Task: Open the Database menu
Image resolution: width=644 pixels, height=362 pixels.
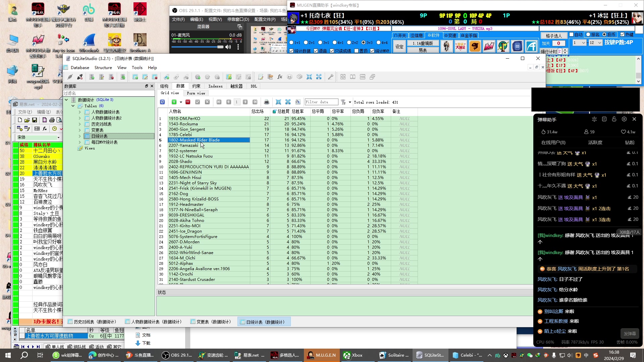Action: [x=80, y=67]
